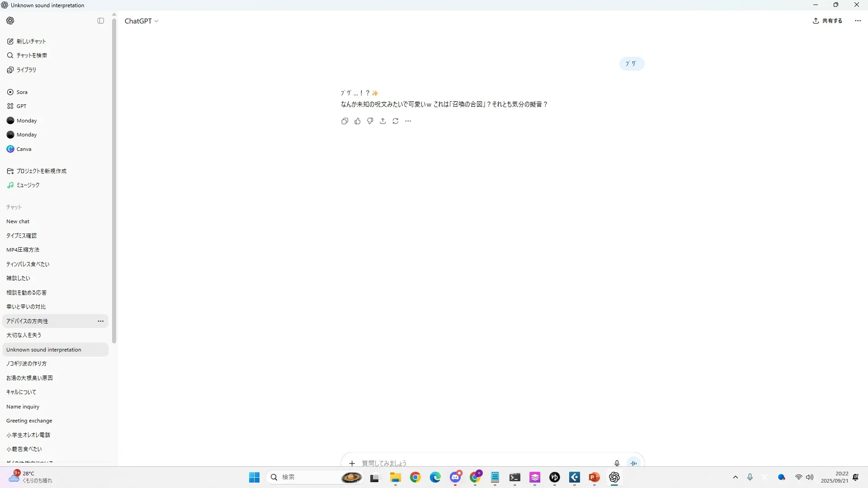Screen dimensions: 868x488
Task: Select the Greeting exchange chat
Action: click(29, 421)
